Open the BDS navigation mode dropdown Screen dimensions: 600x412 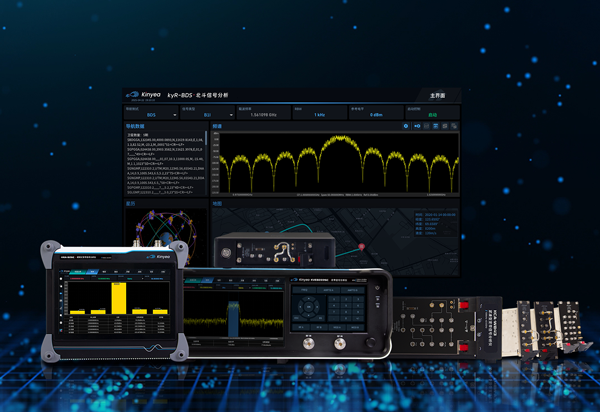click(151, 112)
